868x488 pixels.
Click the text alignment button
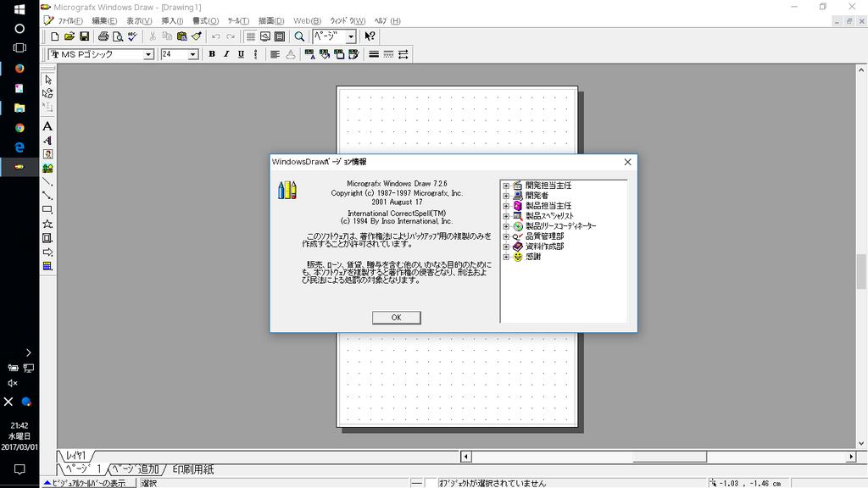click(275, 54)
